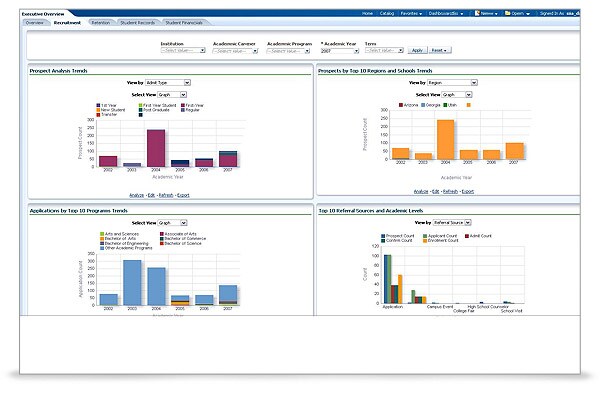Click Export link under Regions chart
This screenshot has height=400, width=600.
point(468,191)
